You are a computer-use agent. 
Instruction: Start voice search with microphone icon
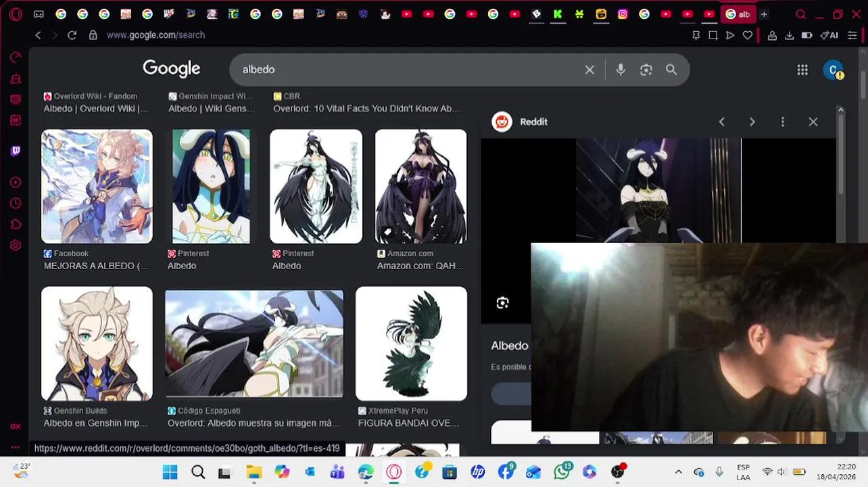tap(621, 70)
